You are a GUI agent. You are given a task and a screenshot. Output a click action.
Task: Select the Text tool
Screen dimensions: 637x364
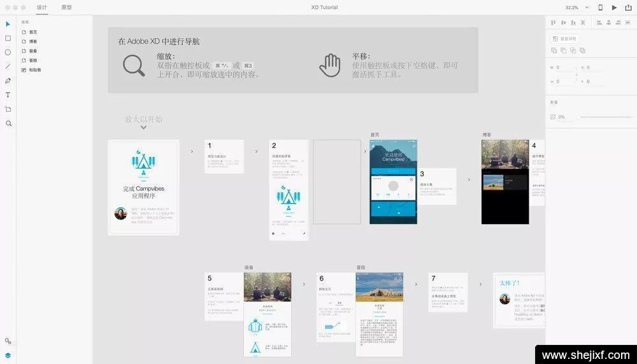[8, 95]
